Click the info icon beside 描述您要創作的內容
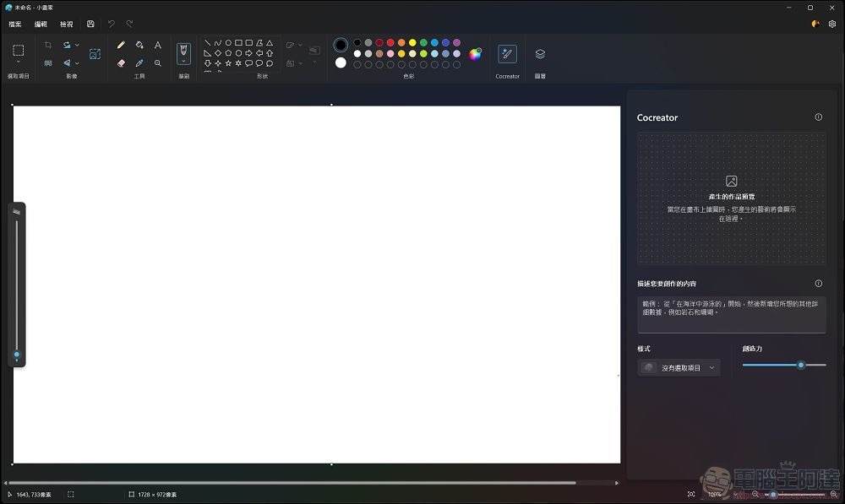This screenshot has height=504, width=845. pos(819,283)
